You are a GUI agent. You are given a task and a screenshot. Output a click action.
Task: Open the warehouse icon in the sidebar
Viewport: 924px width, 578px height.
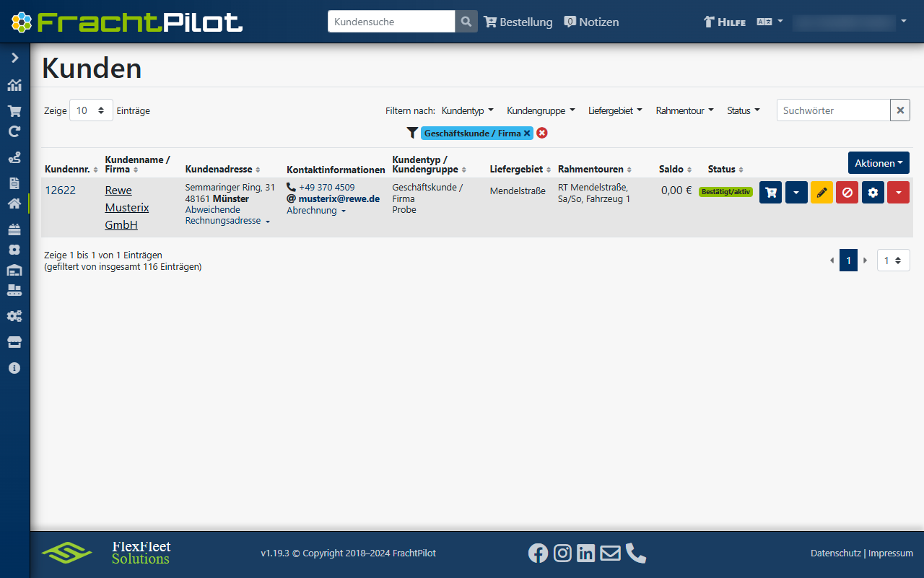pyautogui.click(x=14, y=270)
